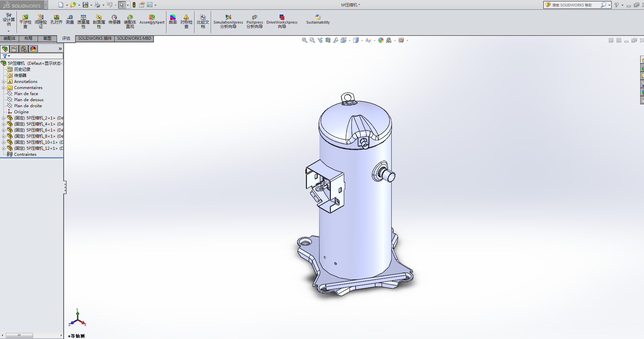Open the hide/show items glasses dropdown
This screenshot has width=644, height=339.
(x=375, y=41)
